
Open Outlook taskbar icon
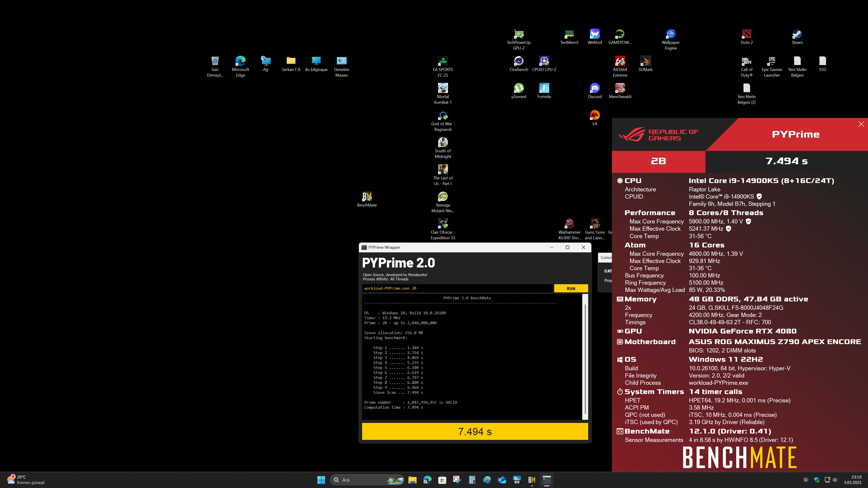tap(502, 480)
